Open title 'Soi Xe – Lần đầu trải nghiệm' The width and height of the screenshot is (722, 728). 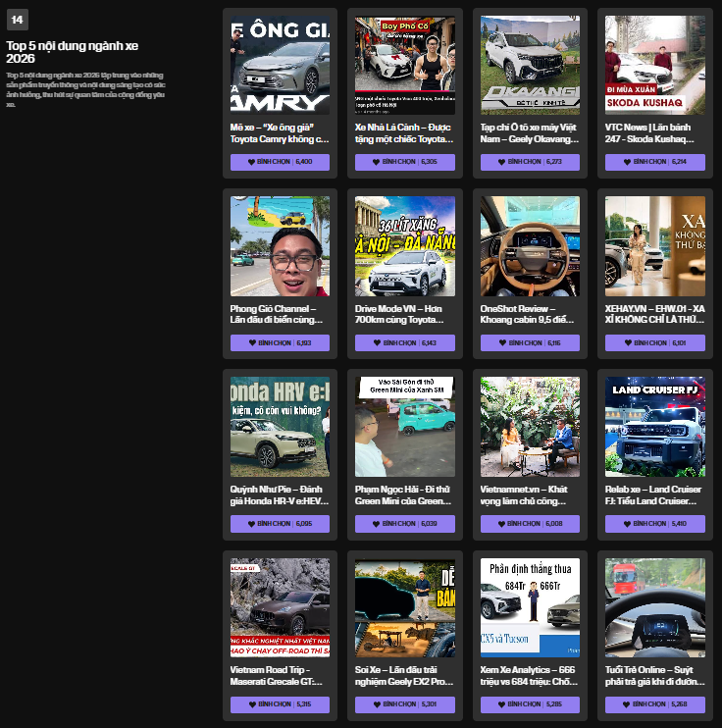[x=404, y=676]
